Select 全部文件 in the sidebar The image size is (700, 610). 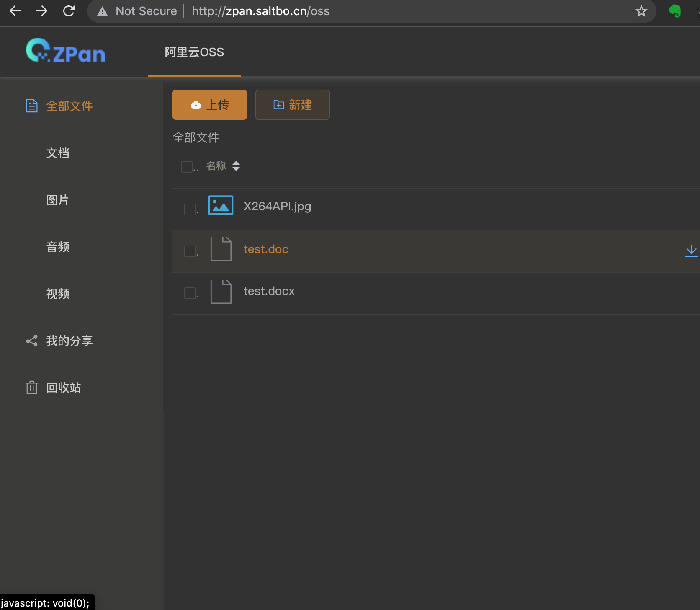[x=69, y=106]
